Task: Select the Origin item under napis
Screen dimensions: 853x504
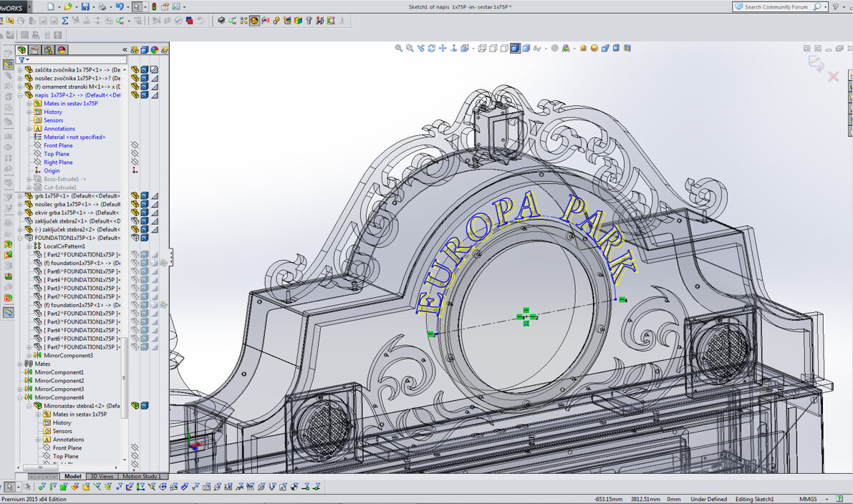Action: 52,170
